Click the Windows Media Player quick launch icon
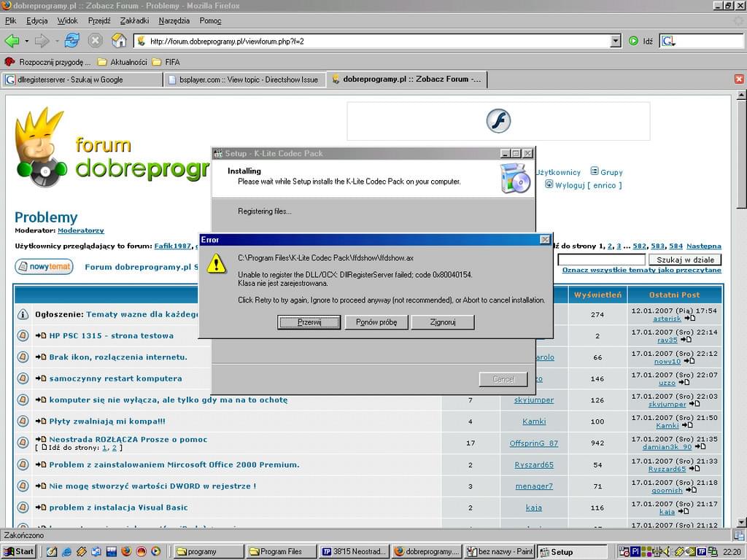The width and height of the screenshot is (747, 560). (x=156, y=551)
